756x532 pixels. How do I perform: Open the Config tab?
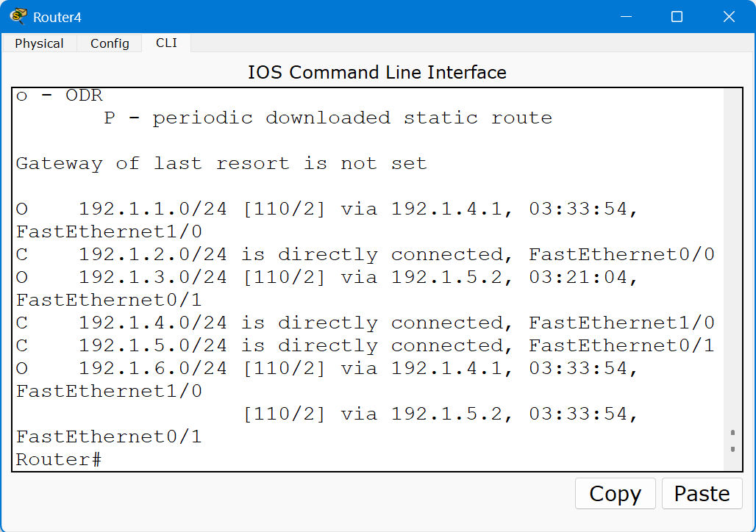[x=110, y=43]
